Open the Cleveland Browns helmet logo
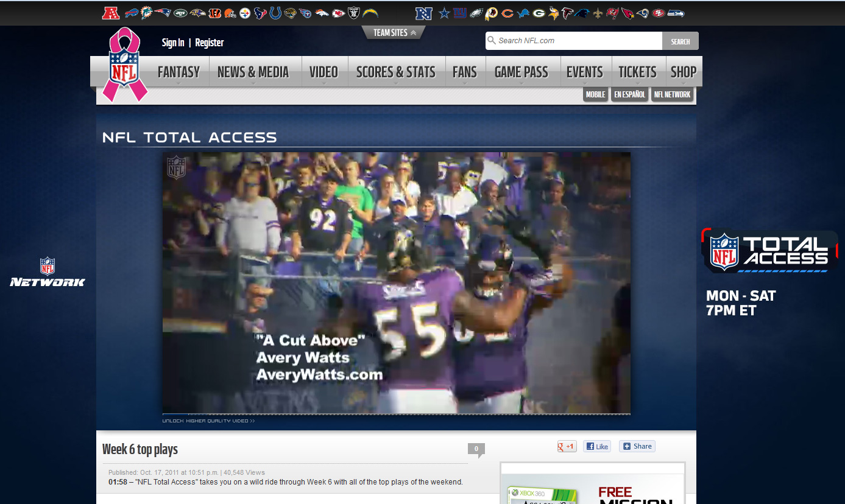This screenshot has width=845, height=504. point(230,13)
